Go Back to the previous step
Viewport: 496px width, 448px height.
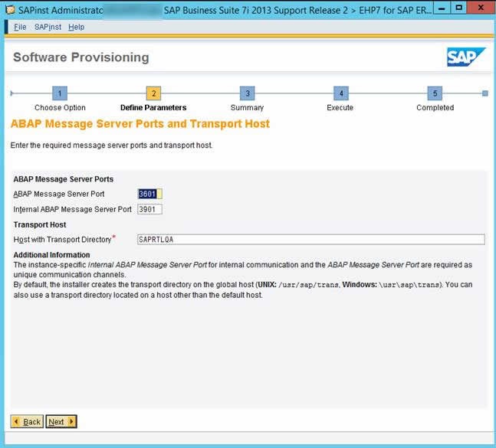tap(27, 421)
